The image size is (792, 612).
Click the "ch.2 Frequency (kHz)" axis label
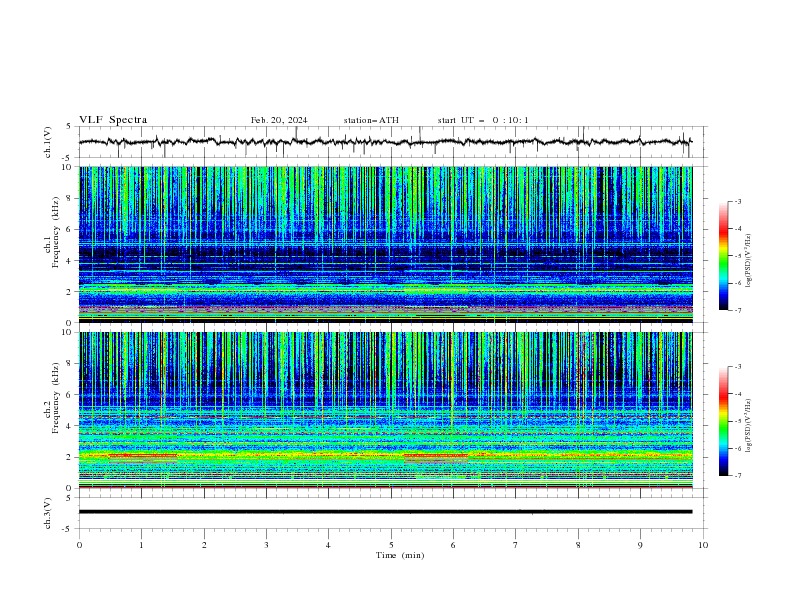point(52,397)
